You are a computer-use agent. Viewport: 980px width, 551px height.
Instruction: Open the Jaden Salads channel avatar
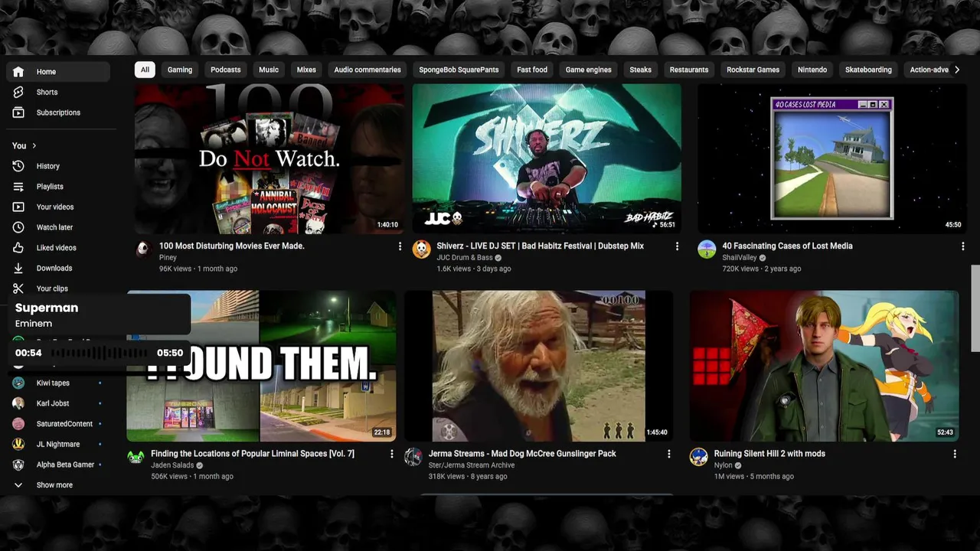[x=136, y=457]
